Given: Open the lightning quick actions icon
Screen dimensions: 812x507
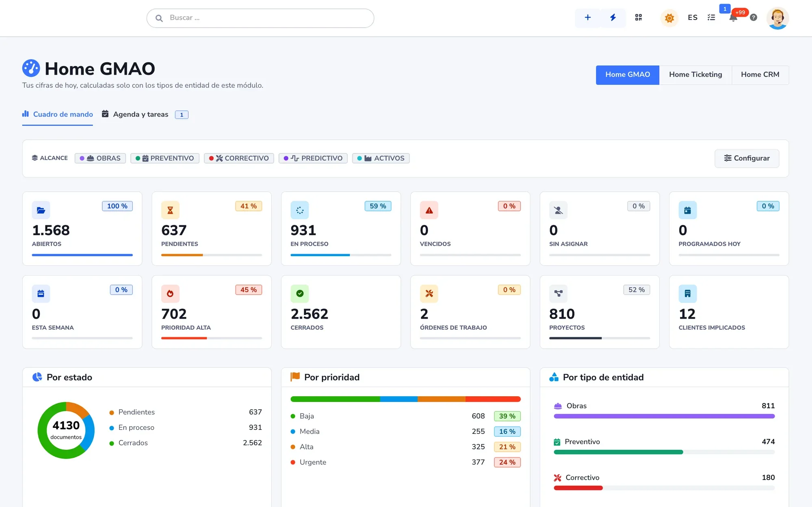Looking at the screenshot, I should pyautogui.click(x=613, y=18).
